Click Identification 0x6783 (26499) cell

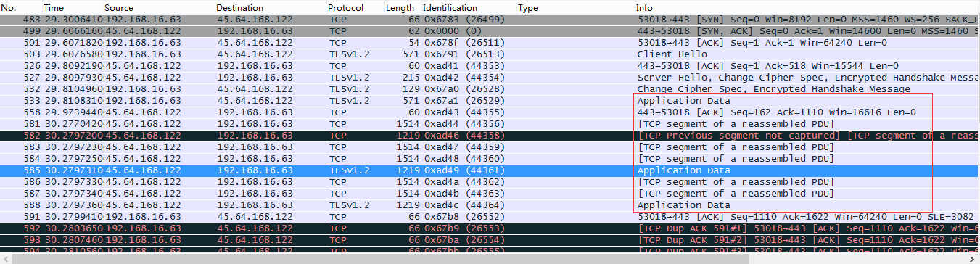pyautogui.click(x=464, y=20)
